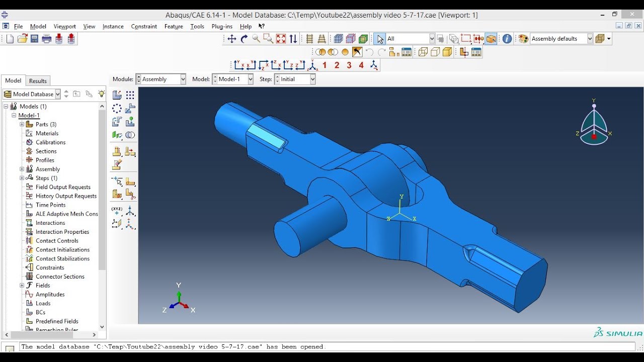This screenshot has width=644, height=362.
Task: Open the Viewport menu
Action: 64,26
